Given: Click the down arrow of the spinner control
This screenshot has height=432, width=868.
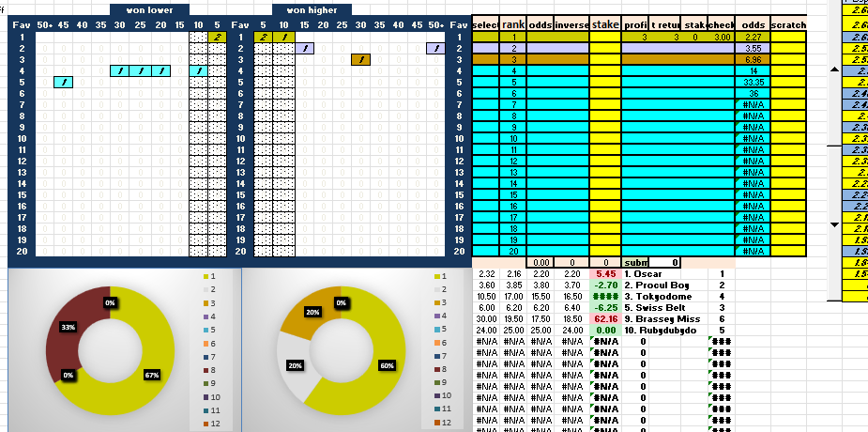Looking at the screenshot, I should click(835, 224).
